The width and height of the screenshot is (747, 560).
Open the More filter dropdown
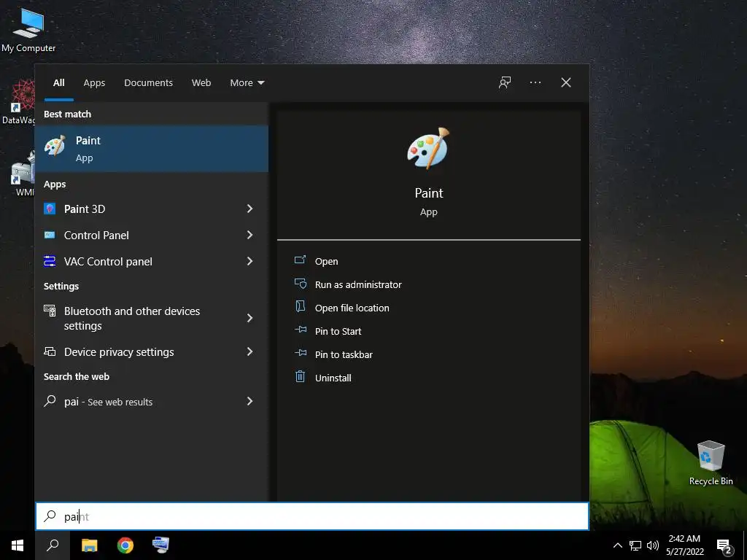tap(247, 83)
